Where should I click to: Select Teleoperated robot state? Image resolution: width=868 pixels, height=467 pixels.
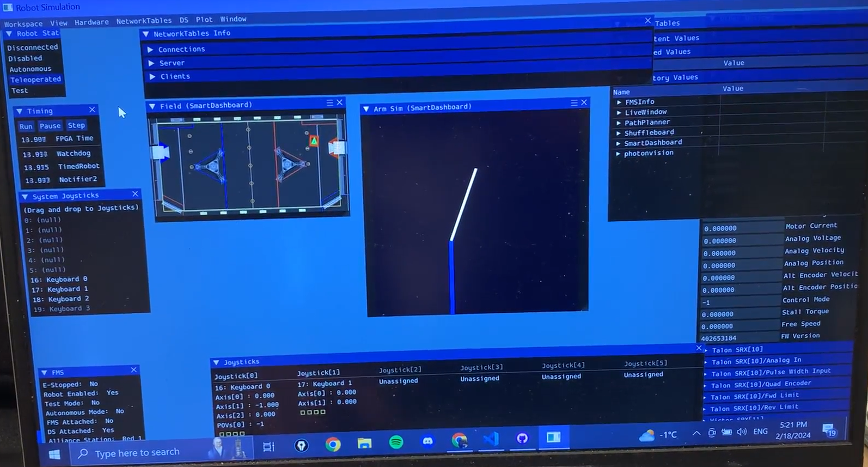coord(35,80)
